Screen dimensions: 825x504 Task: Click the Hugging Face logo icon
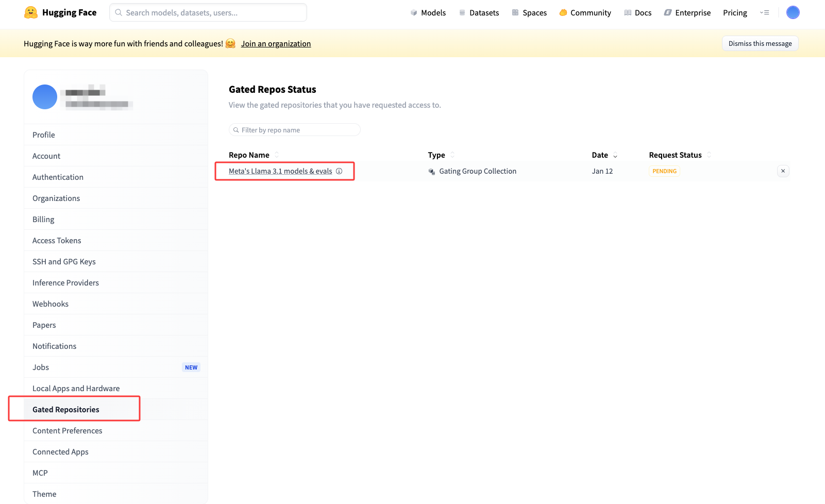[x=31, y=12]
